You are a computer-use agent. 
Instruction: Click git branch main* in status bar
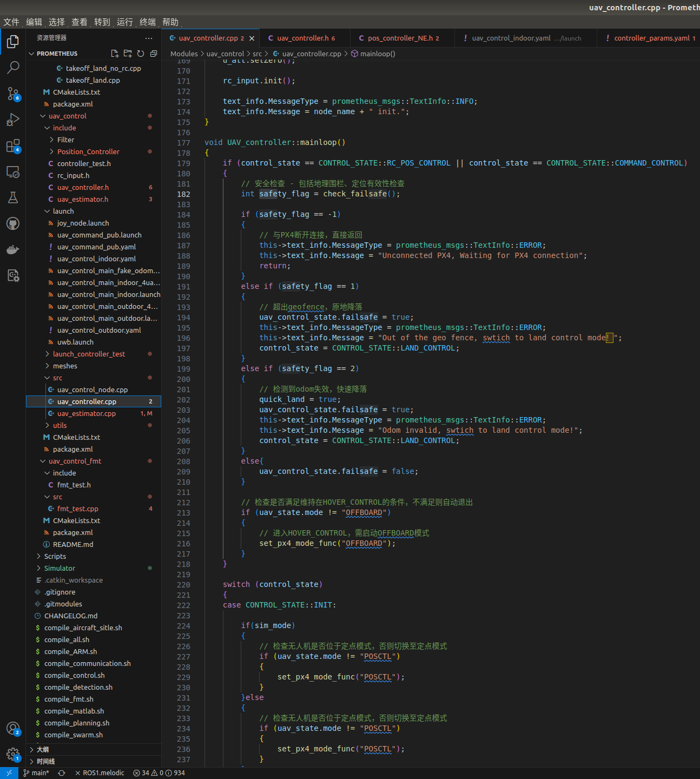(x=36, y=773)
